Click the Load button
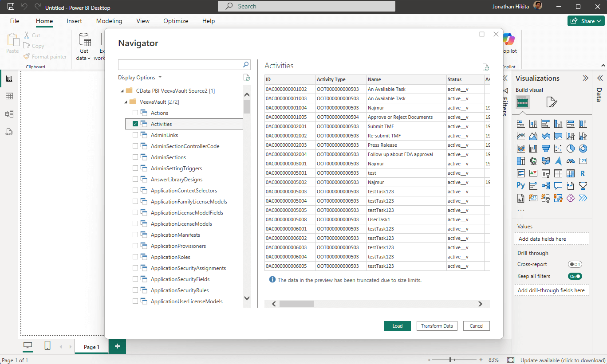Viewport: 607px width, 364px height. tap(397, 326)
